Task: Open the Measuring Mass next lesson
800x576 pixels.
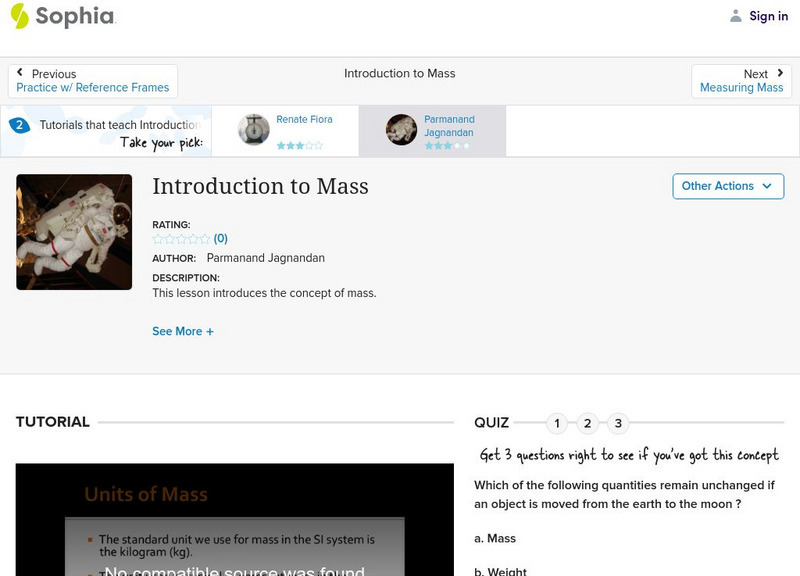Action: pyautogui.click(x=741, y=88)
